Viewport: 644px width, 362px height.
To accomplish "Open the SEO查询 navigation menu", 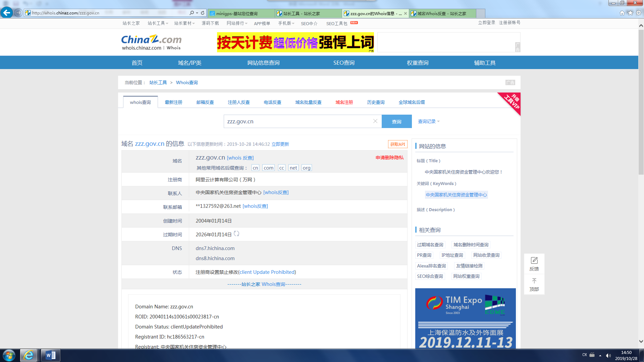I will point(344,63).
